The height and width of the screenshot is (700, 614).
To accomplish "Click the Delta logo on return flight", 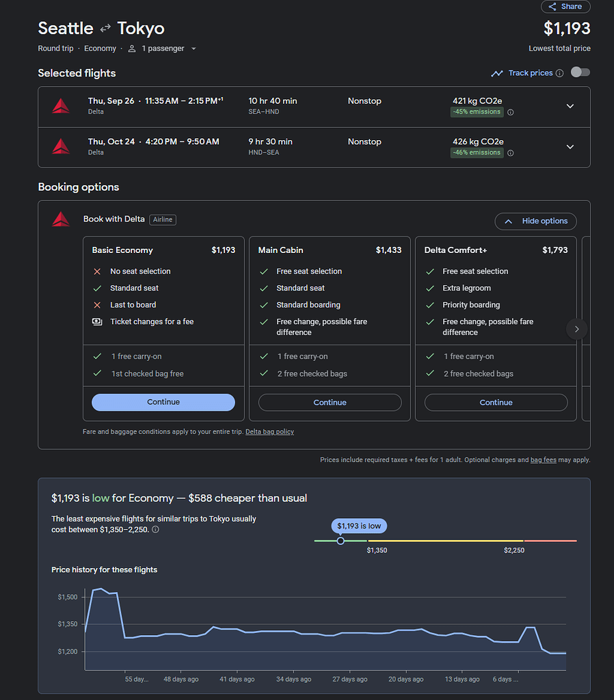I will pos(61,146).
